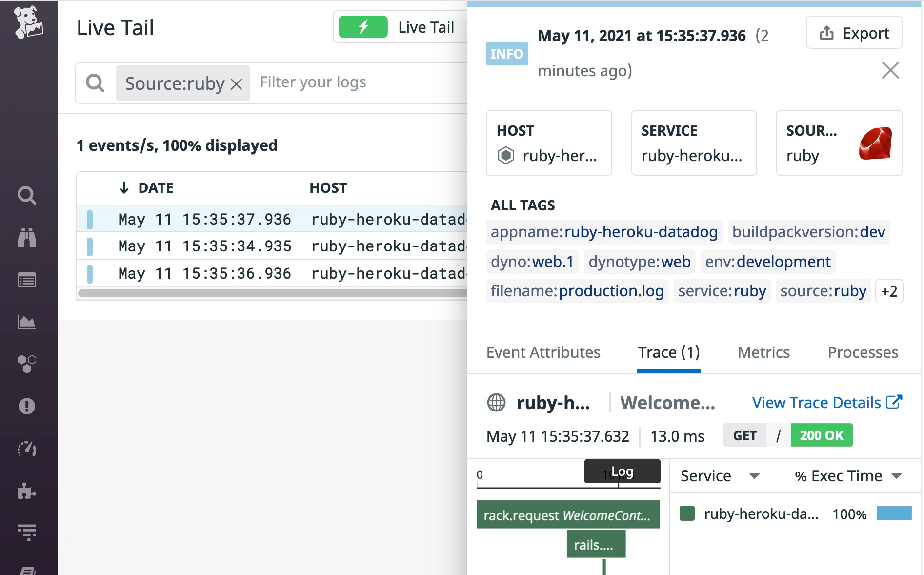Open the HOST card showing ruby-her...
The width and height of the screenshot is (924, 575).
pyautogui.click(x=549, y=143)
